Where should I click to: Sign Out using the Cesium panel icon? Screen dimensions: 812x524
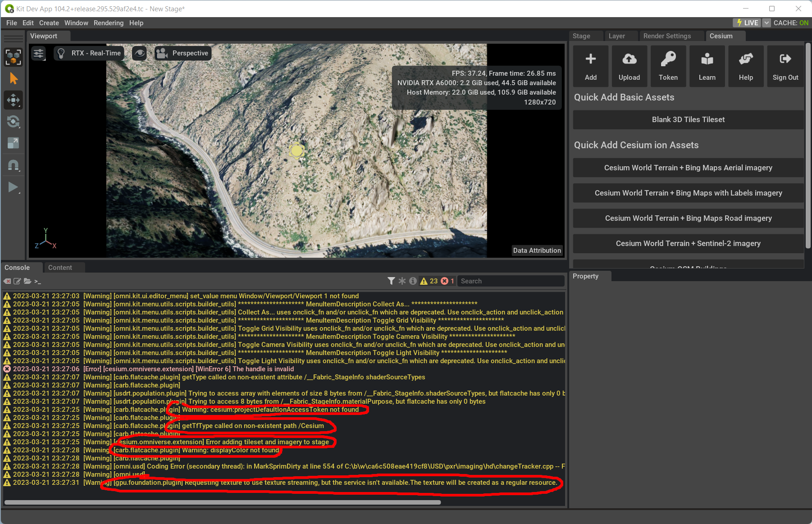pyautogui.click(x=785, y=66)
